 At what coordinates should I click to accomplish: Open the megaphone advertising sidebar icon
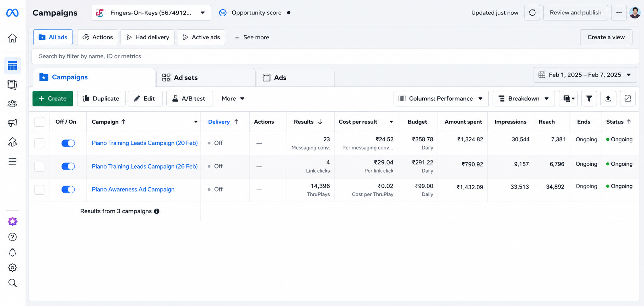(12, 123)
